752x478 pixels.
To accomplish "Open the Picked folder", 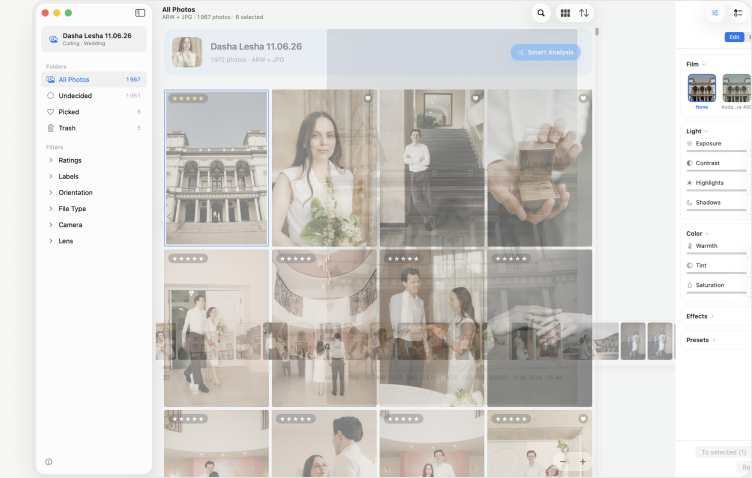I will pos(94,112).
